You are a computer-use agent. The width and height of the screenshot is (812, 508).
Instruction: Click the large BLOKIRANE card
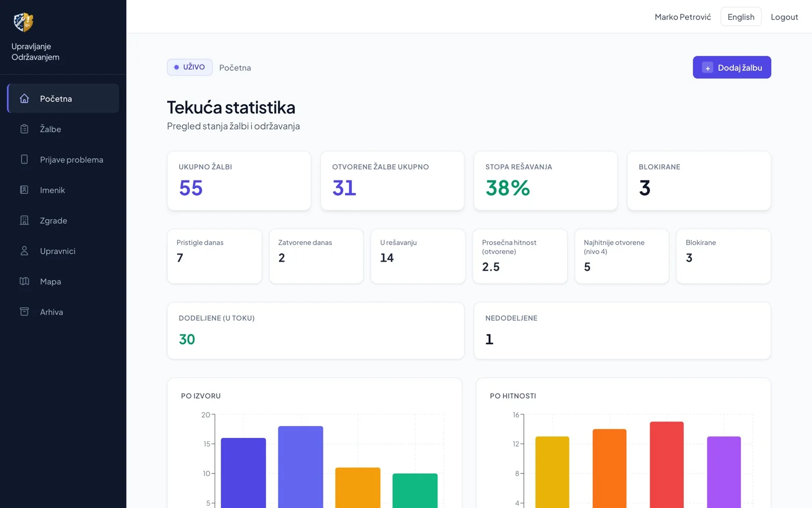[x=699, y=181]
